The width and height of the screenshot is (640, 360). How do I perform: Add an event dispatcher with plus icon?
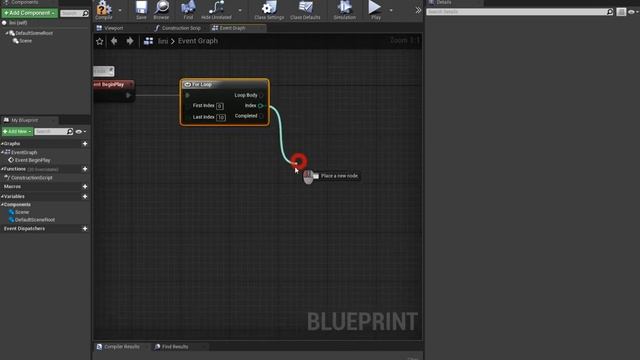coord(85,229)
